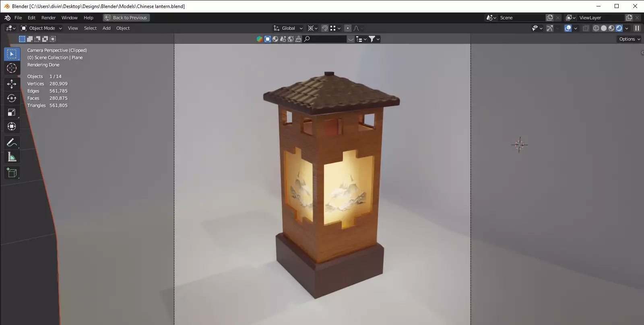
Task: Select the Scale tool
Action: coord(12,112)
